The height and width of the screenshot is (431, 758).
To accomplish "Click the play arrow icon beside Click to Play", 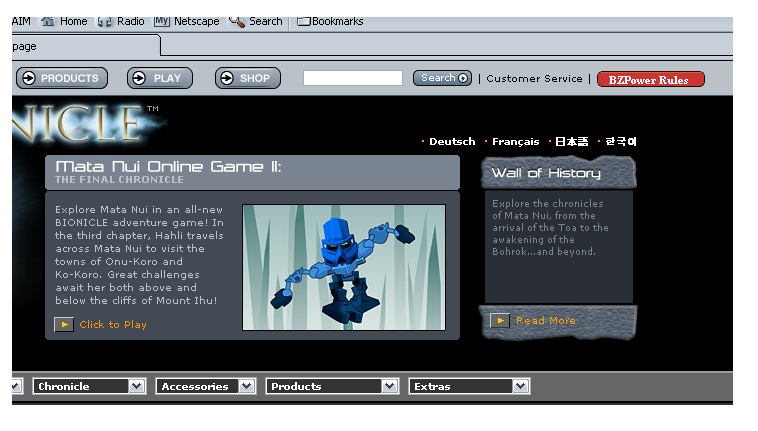I will point(64,325).
